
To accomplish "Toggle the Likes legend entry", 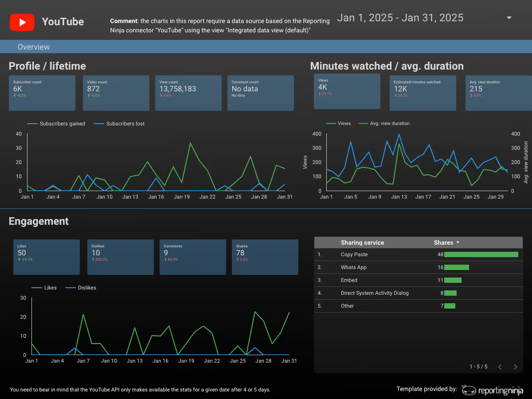I will [44, 288].
